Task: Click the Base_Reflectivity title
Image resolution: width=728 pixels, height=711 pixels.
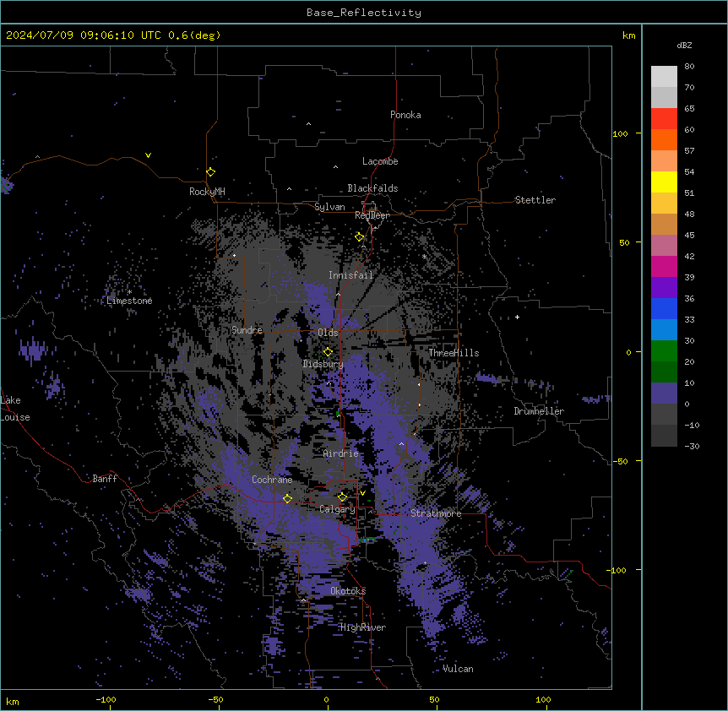Action: click(x=364, y=13)
